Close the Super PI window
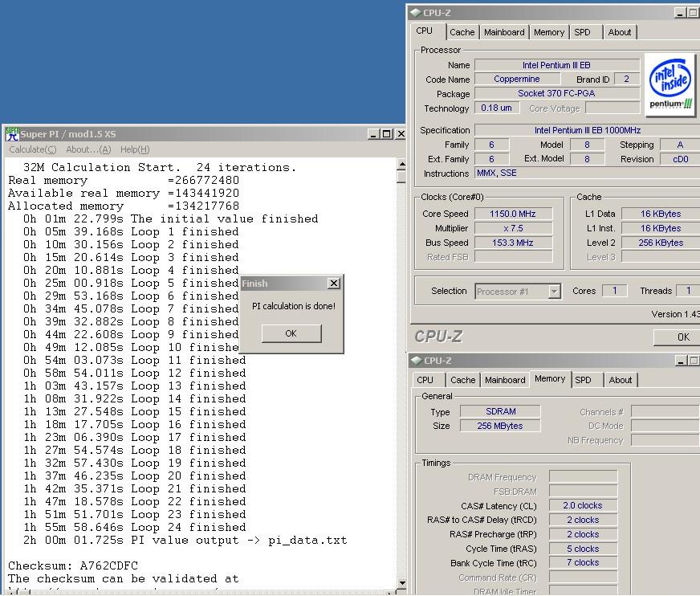The width and height of the screenshot is (700, 596). (x=401, y=133)
